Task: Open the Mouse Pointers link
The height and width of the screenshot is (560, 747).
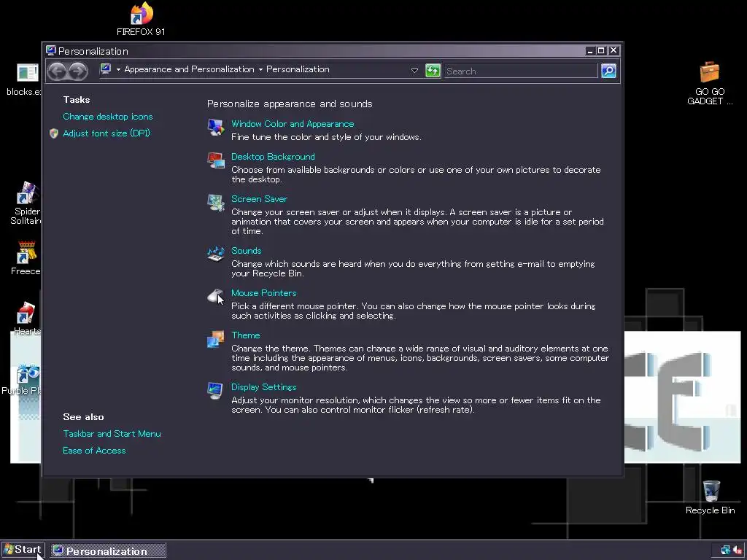Action: (x=264, y=293)
